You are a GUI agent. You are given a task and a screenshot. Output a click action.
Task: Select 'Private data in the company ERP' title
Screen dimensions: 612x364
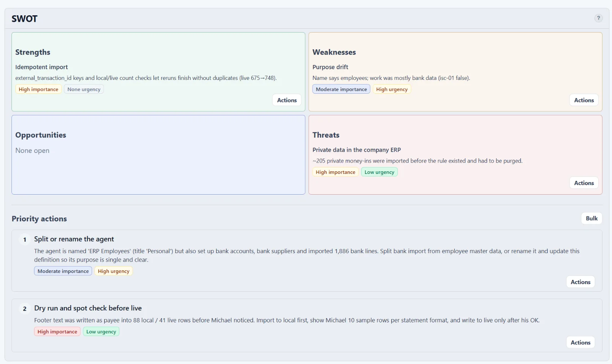(356, 150)
